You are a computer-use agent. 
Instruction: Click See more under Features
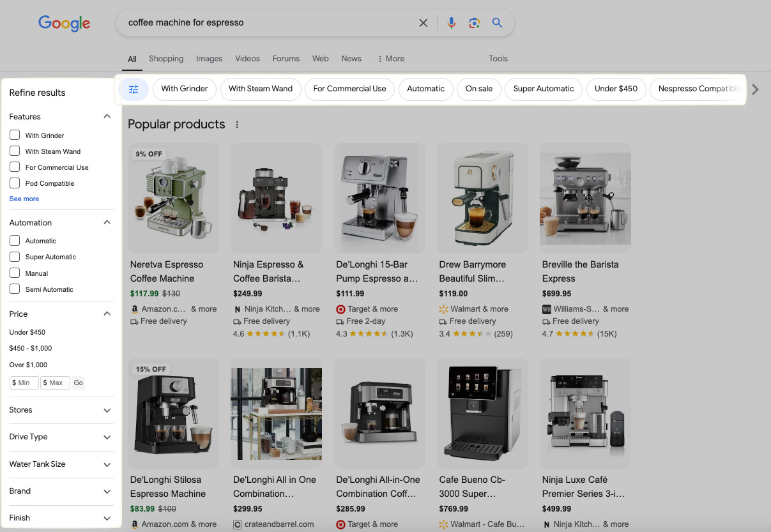[24, 199]
